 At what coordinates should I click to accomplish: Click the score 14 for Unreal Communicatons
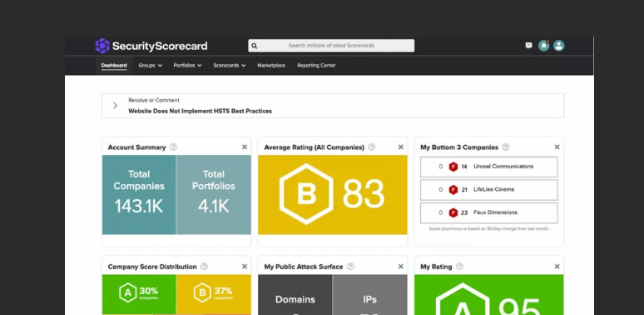464,167
